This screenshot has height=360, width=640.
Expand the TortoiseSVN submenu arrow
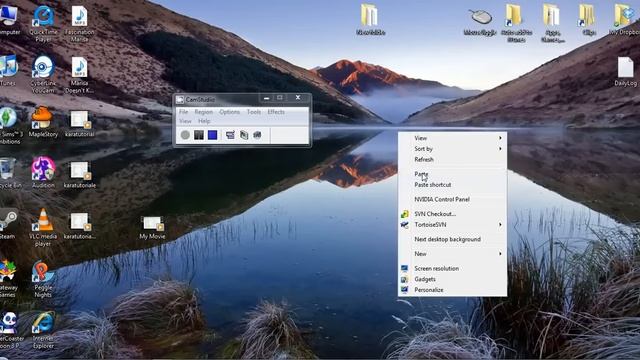point(500,224)
